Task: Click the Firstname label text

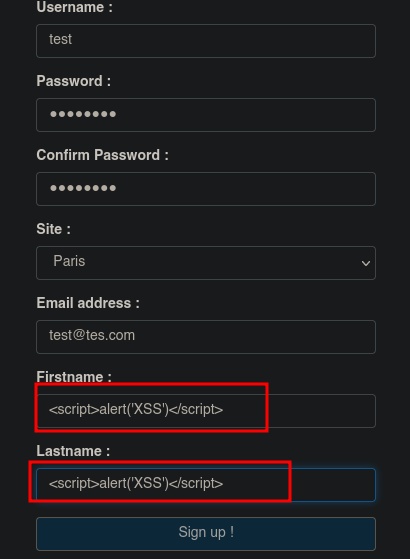Action: pos(74,377)
